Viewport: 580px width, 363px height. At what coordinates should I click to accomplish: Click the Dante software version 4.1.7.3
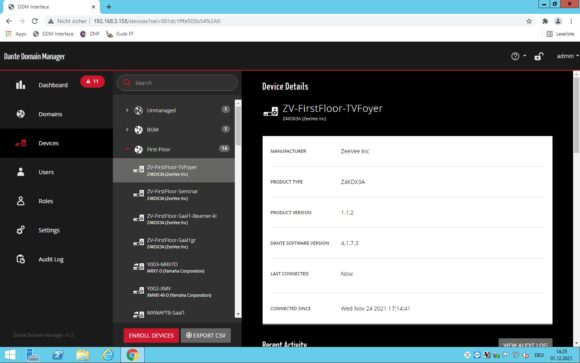349,243
